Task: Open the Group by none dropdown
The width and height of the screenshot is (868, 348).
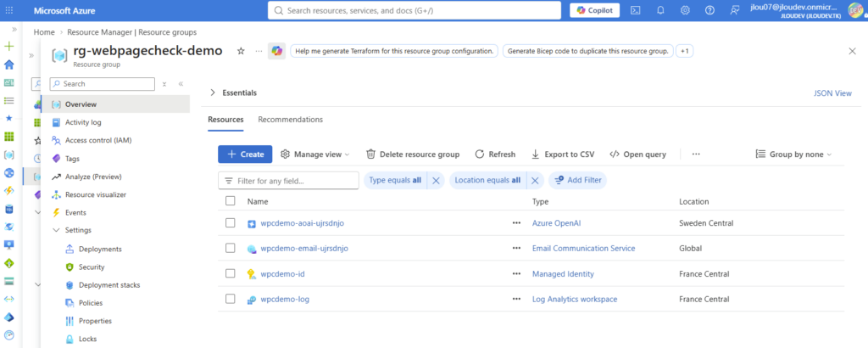Action: pos(793,154)
